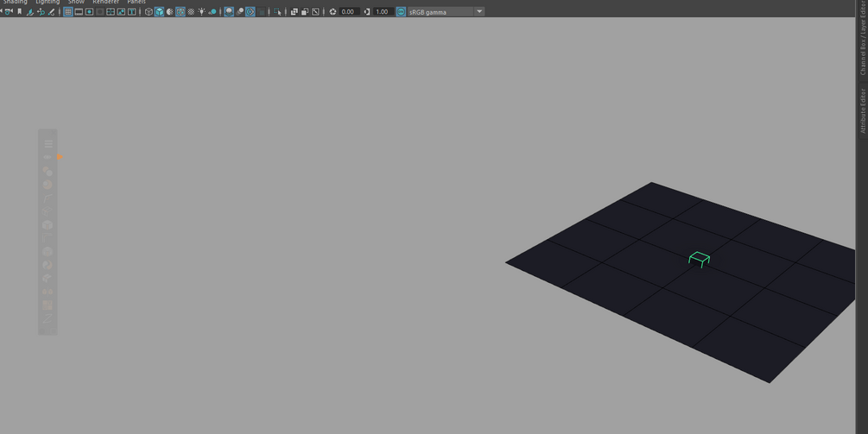Toggle the 2D pan/zoom icon
Screen dimensions: 868x434
tap(41, 11)
